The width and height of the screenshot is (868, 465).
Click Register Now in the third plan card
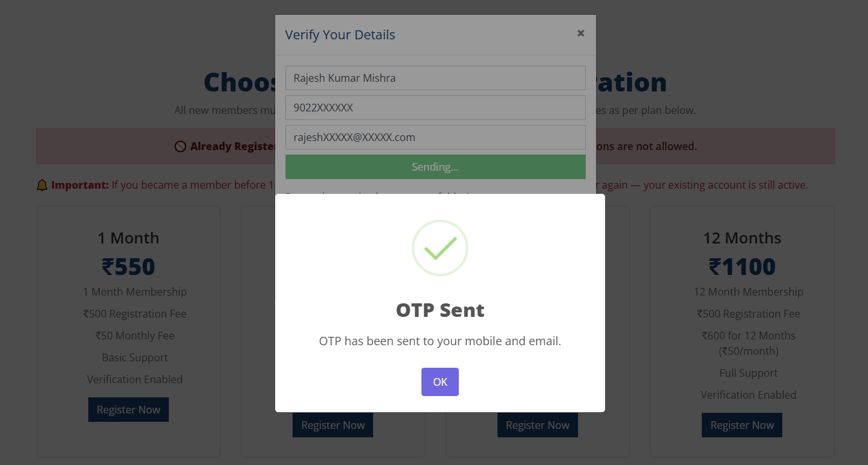point(537,425)
